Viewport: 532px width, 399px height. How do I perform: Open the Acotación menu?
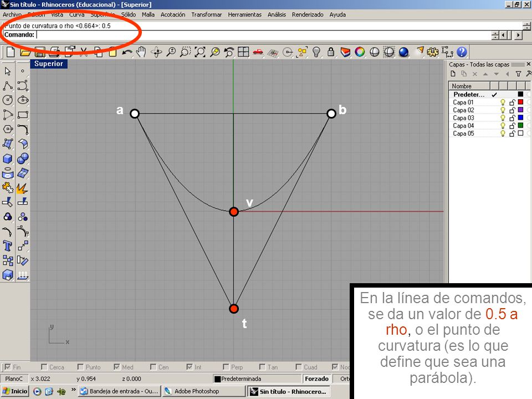(x=173, y=14)
